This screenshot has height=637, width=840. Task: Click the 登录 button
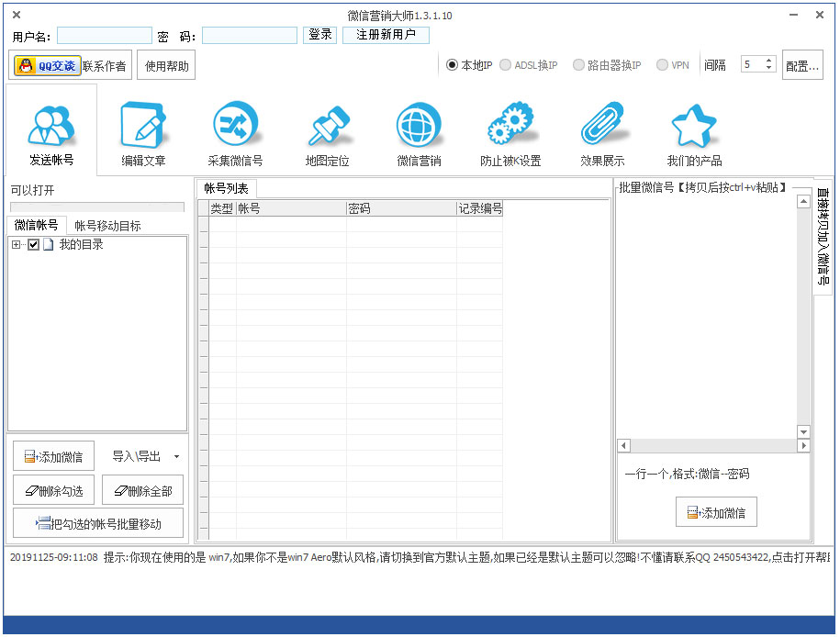(x=319, y=35)
